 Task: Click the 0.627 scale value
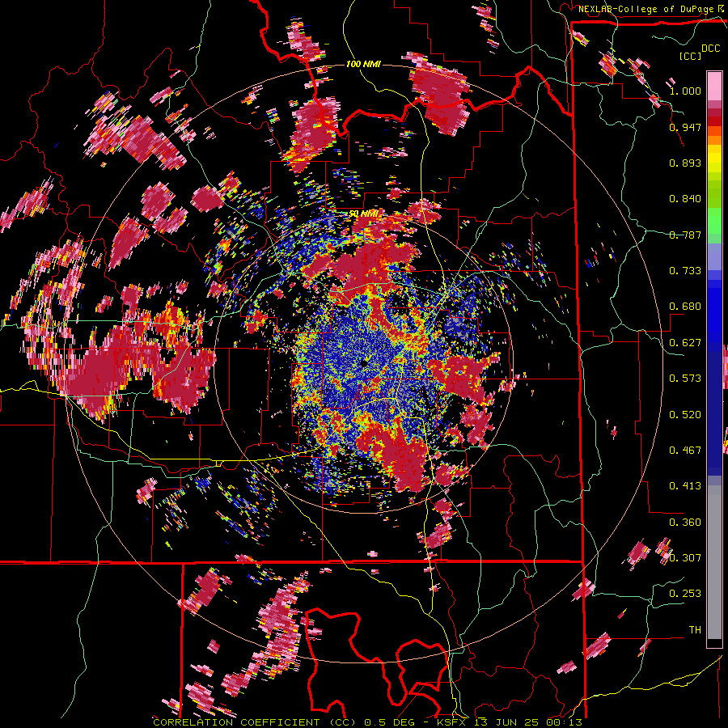(x=685, y=343)
